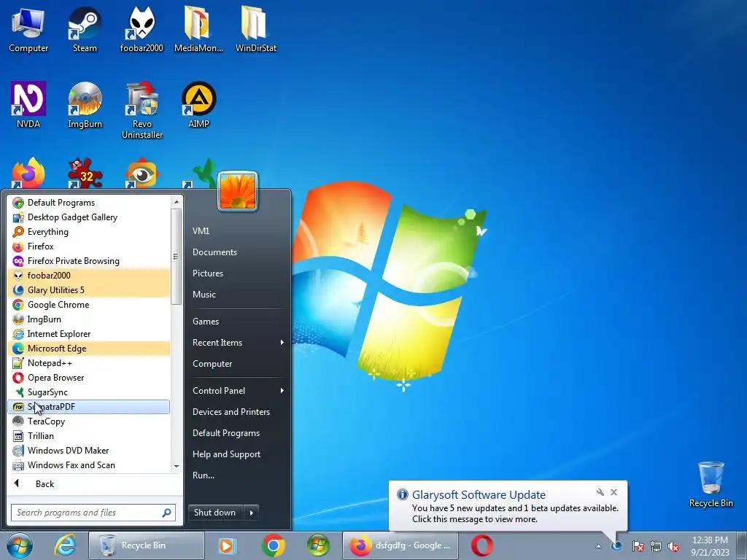
Task: Select the Recycle Bin desktop icon
Action: click(x=711, y=484)
